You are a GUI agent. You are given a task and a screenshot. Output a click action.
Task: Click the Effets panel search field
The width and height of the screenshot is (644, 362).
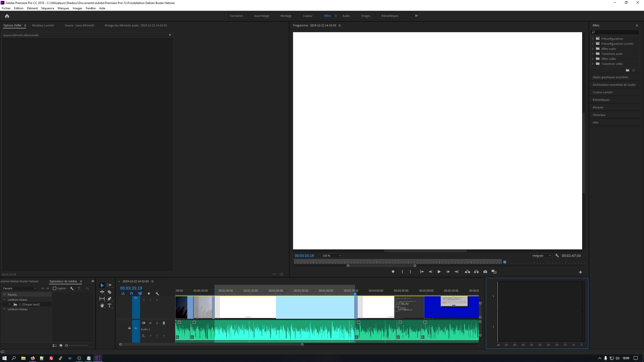click(x=615, y=32)
